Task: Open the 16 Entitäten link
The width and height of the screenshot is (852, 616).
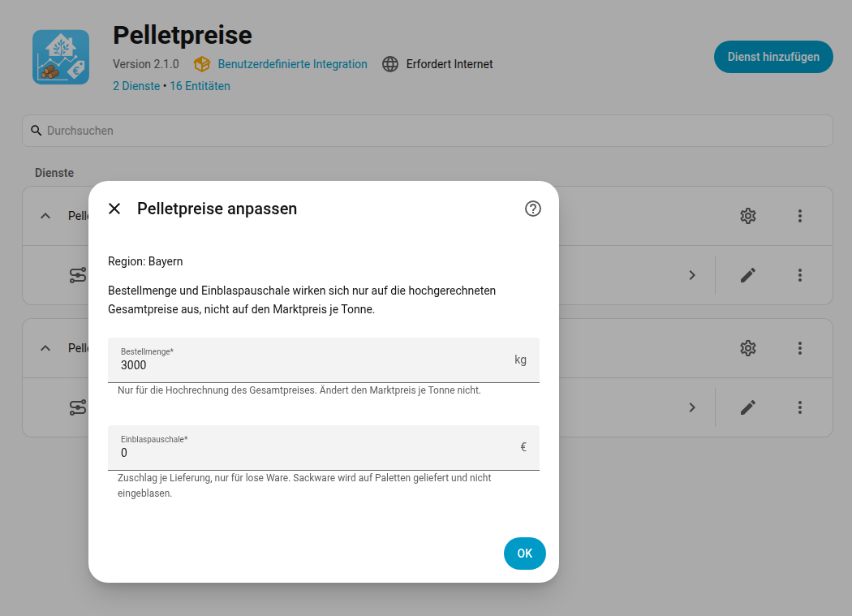Action: click(200, 86)
